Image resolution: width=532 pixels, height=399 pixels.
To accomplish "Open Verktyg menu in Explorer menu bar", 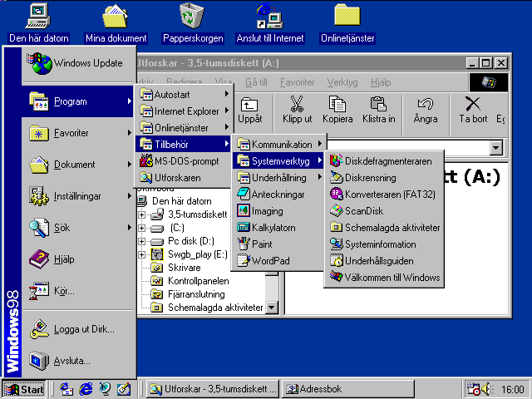I will 342,82.
